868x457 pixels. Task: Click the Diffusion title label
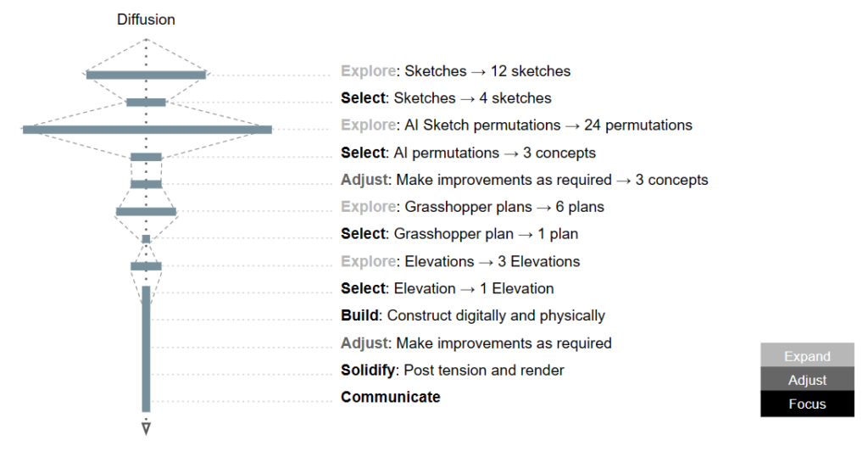[146, 20]
